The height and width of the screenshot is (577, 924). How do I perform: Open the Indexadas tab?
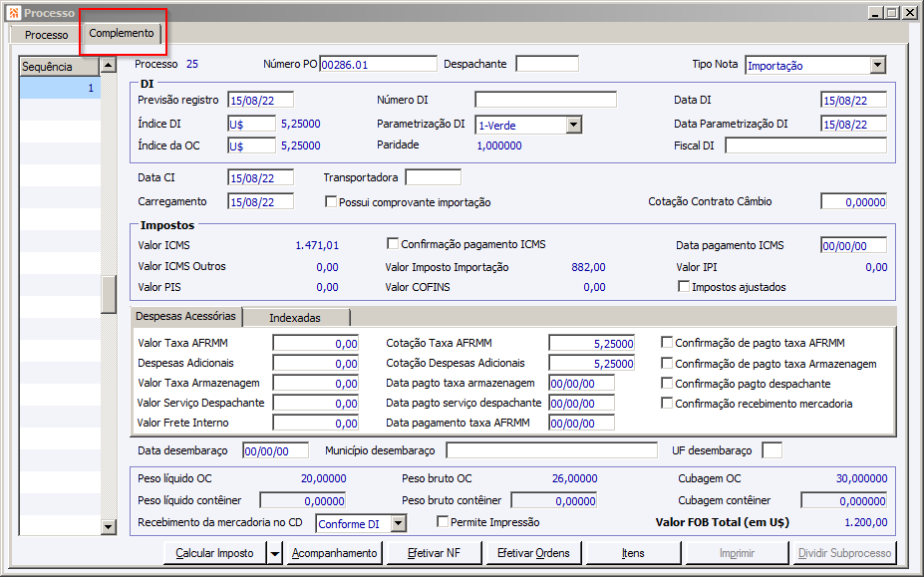click(x=296, y=318)
